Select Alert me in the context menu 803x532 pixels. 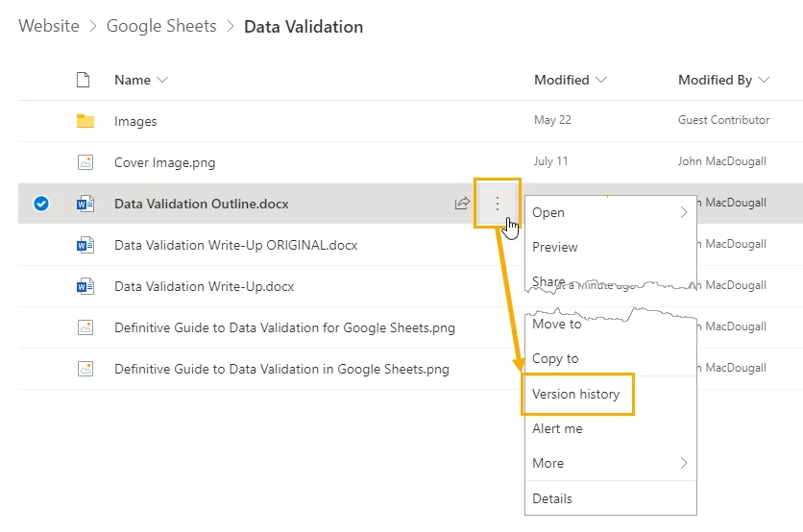point(557,428)
